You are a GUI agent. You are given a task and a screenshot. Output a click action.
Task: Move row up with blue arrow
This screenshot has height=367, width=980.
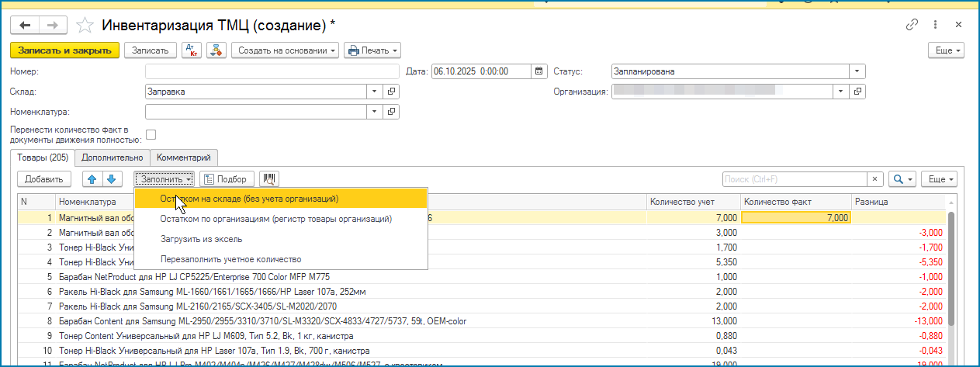[x=93, y=179]
